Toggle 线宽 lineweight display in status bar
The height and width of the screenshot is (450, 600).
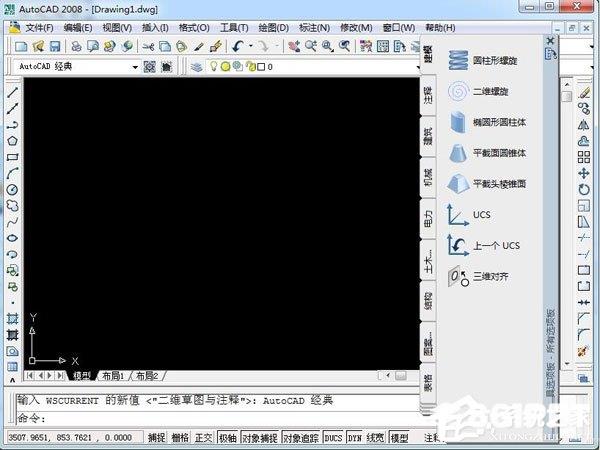[375, 437]
